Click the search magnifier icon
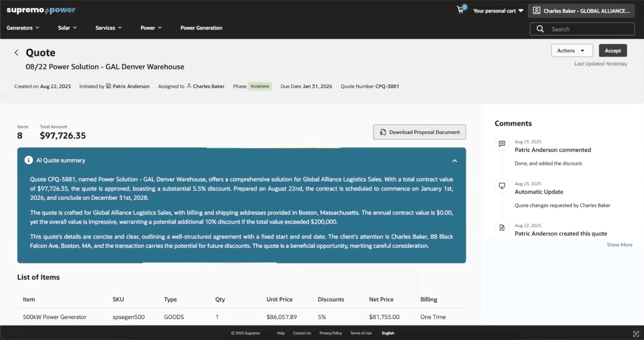 point(540,29)
